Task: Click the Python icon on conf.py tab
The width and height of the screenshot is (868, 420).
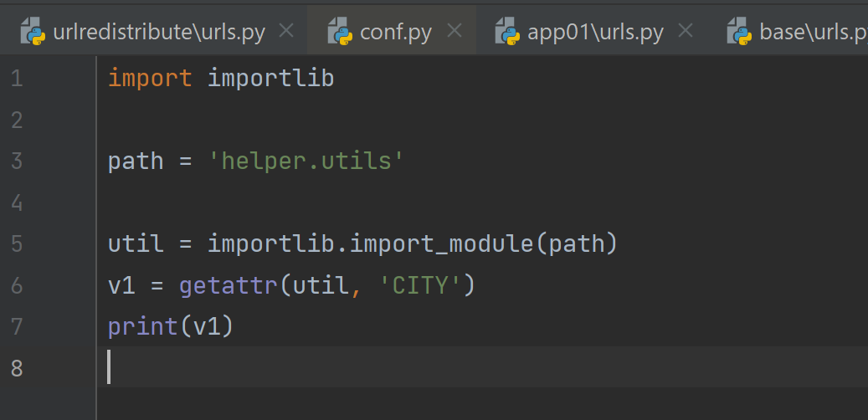Action: click(340, 33)
